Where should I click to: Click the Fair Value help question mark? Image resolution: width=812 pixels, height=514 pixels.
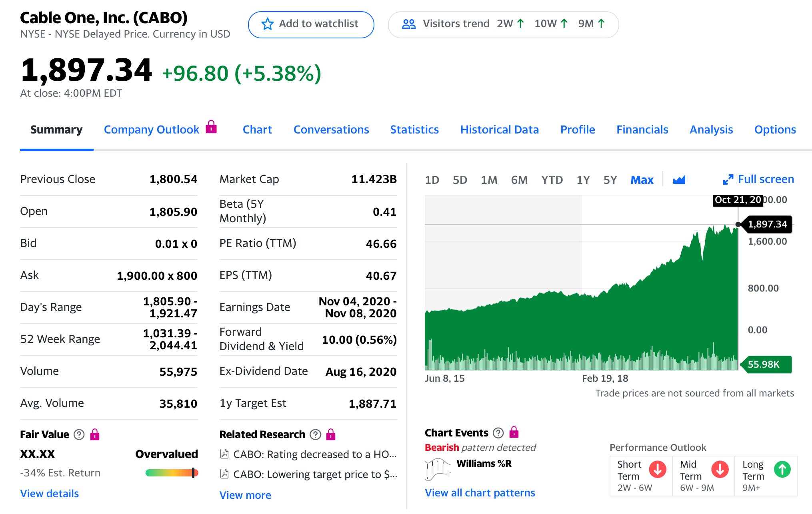click(x=79, y=434)
